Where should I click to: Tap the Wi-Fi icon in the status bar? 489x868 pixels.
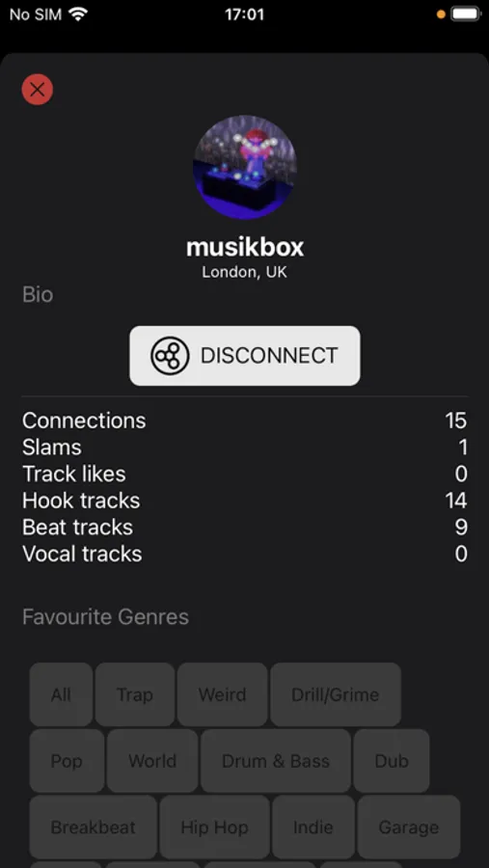click(x=79, y=14)
